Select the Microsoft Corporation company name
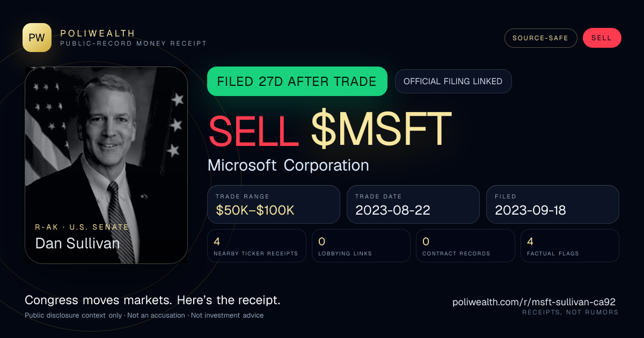The width and height of the screenshot is (644, 338). coord(288,165)
